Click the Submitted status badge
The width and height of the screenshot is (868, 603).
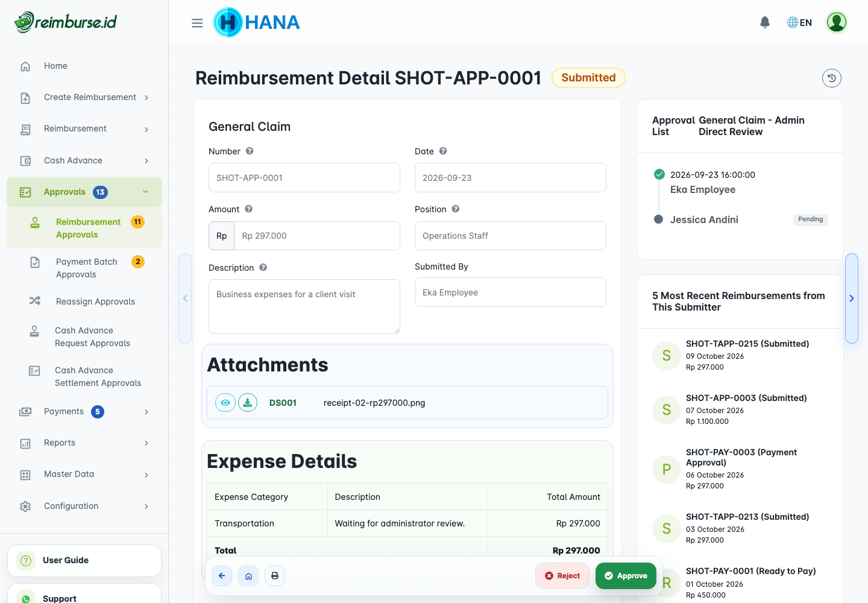(588, 78)
